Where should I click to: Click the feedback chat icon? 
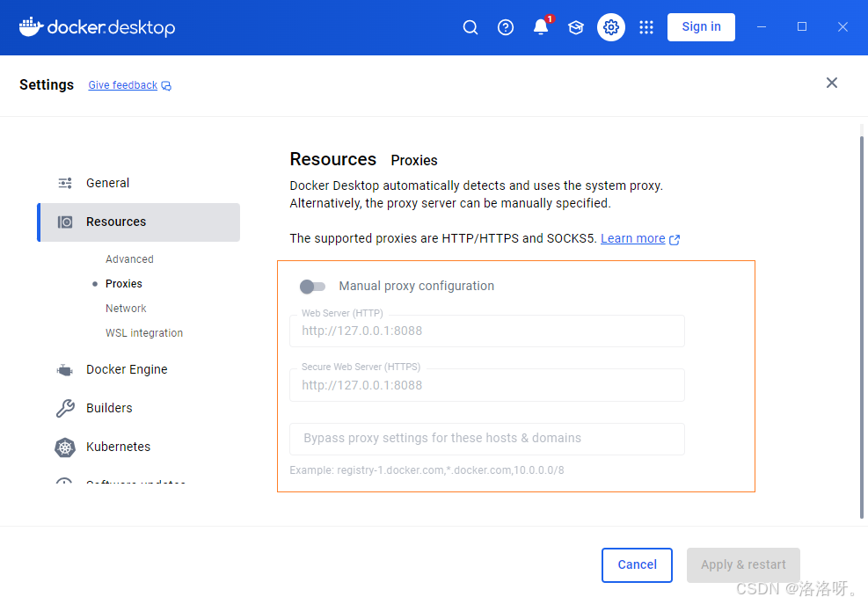coord(166,86)
